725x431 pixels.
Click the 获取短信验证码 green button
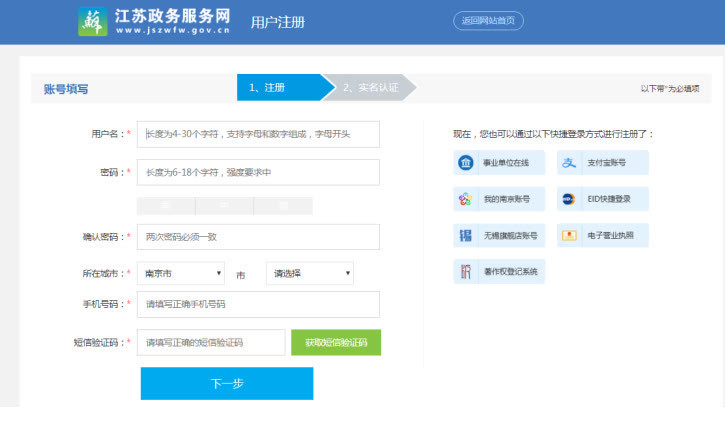336,343
